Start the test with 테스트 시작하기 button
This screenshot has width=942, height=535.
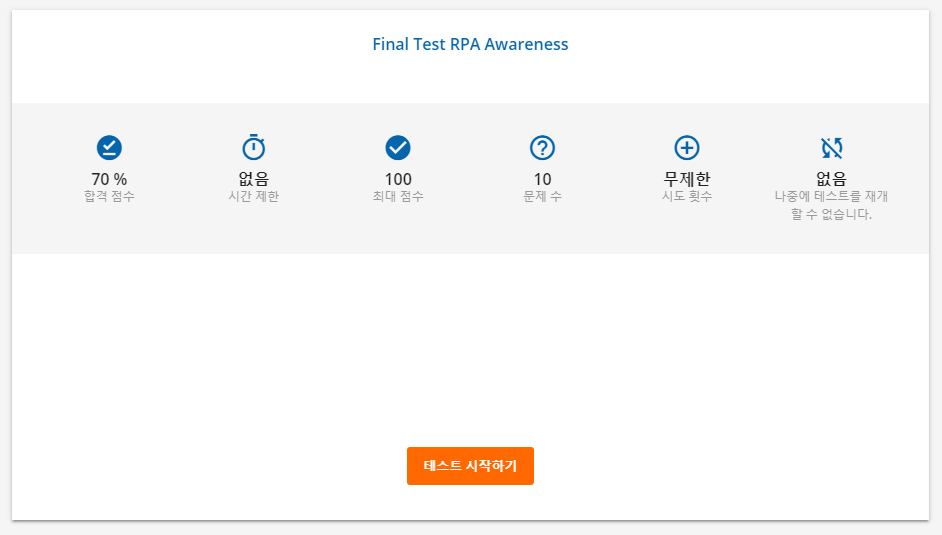tap(470, 466)
